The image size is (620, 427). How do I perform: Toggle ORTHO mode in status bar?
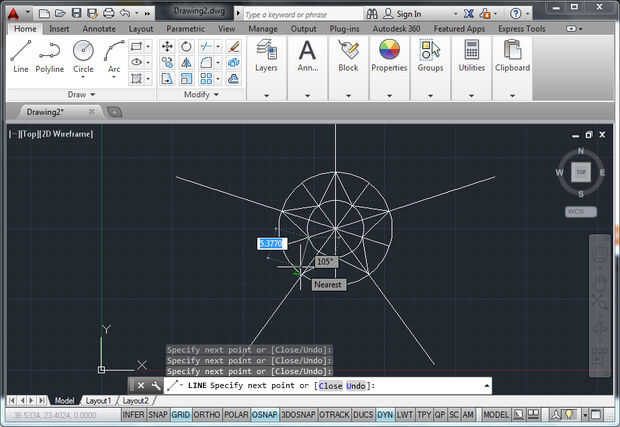207,414
